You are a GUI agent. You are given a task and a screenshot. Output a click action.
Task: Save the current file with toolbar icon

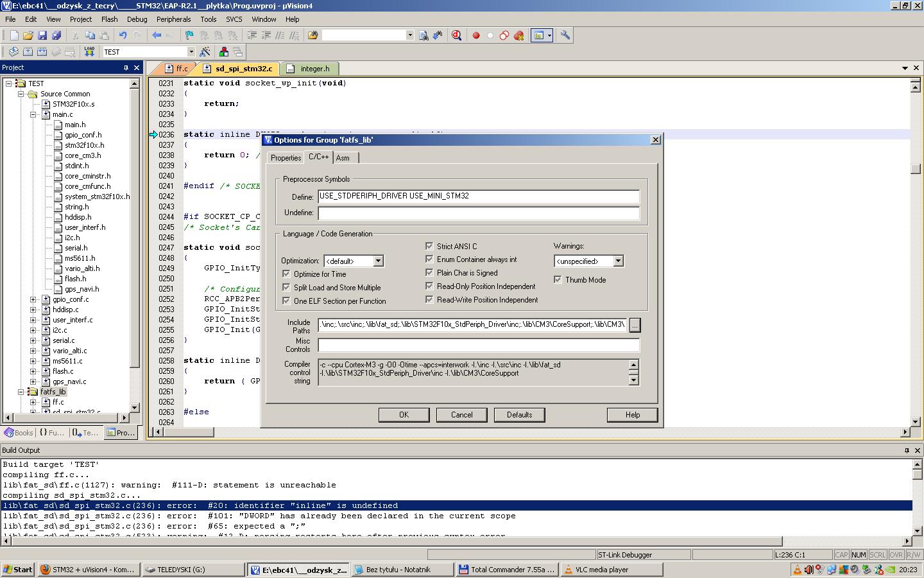(x=42, y=35)
